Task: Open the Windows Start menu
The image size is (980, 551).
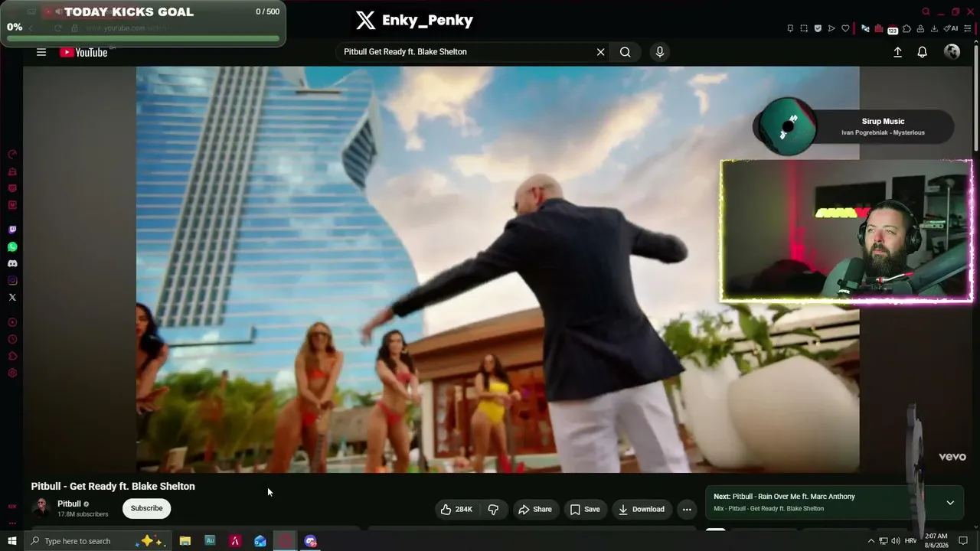Action: [11, 541]
